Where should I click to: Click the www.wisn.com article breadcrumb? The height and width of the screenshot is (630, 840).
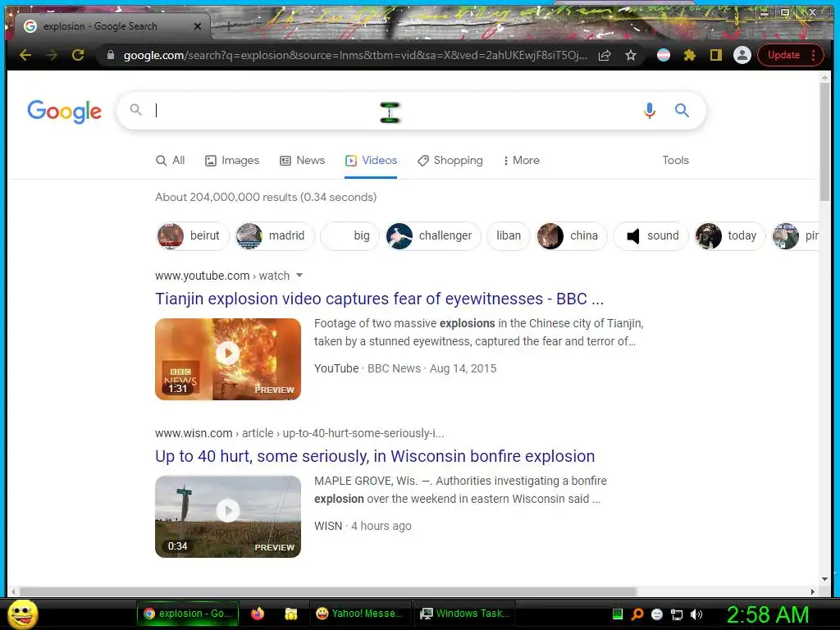299,433
